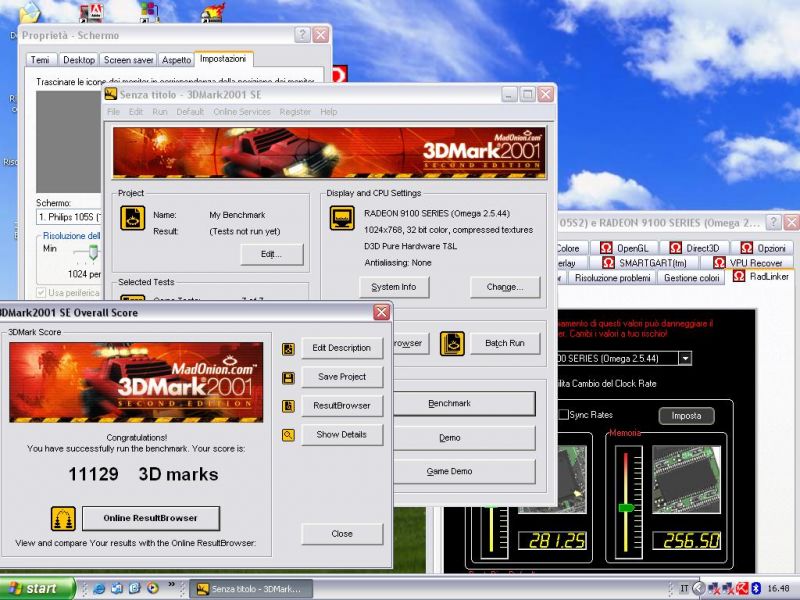Click Close button in score dialog
The height and width of the screenshot is (600, 800).
click(x=342, y=534)
